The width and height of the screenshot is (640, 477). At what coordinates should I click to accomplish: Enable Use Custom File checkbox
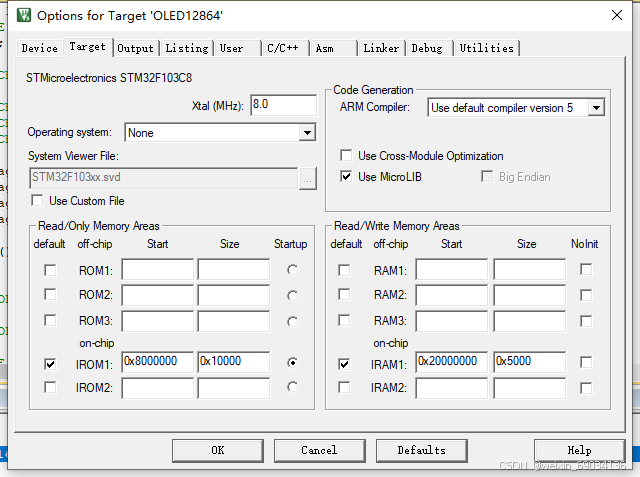(37, 200)
